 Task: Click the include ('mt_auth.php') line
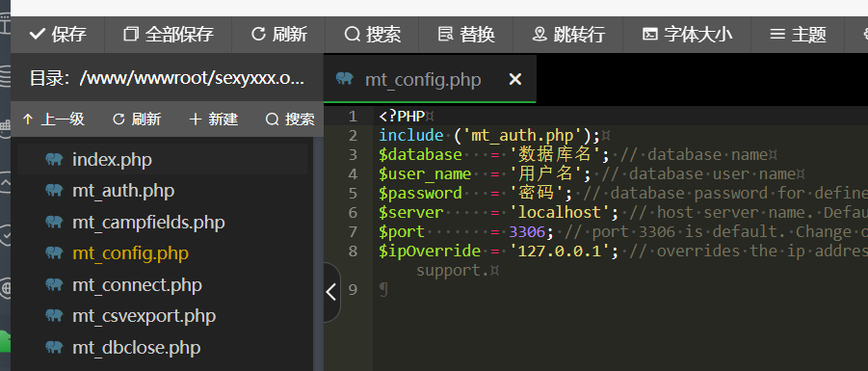489,136
